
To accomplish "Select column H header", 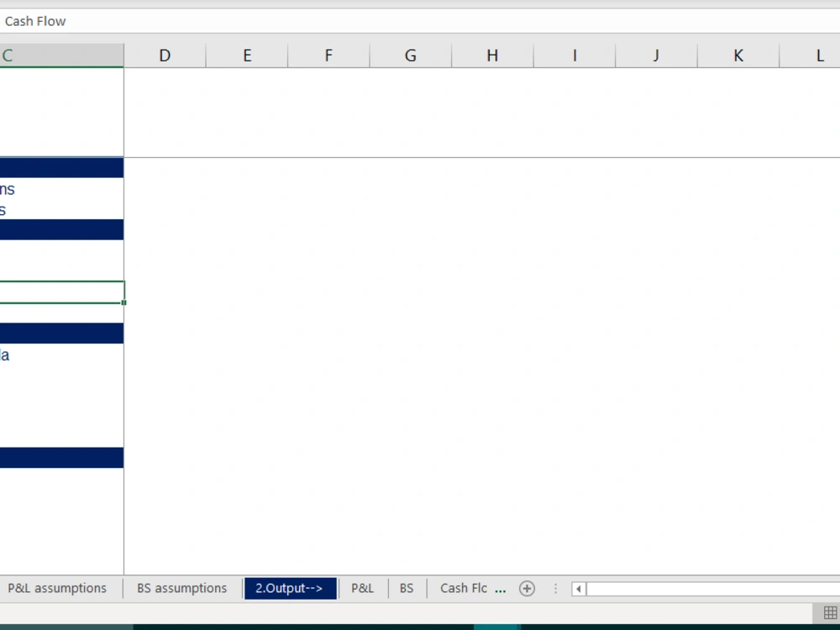I will [492, 55].
